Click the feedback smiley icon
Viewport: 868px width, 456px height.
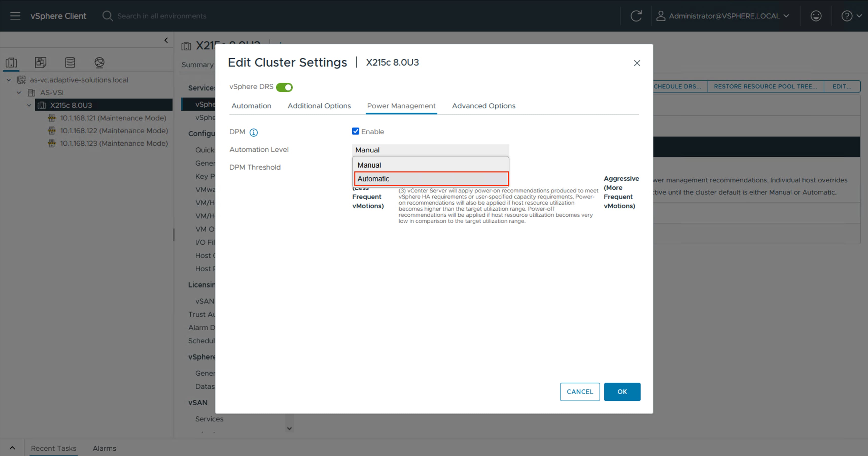coord(816,15)
